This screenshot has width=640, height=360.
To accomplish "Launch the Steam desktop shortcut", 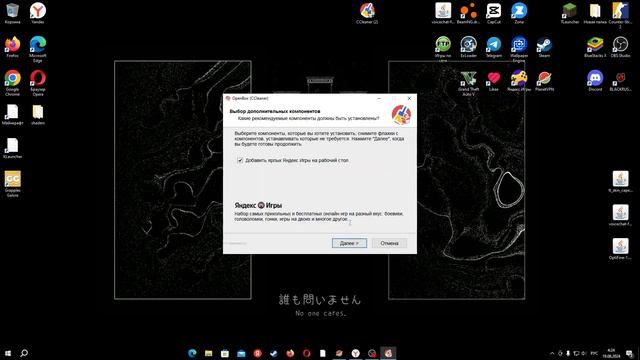I will coord(544,47).
